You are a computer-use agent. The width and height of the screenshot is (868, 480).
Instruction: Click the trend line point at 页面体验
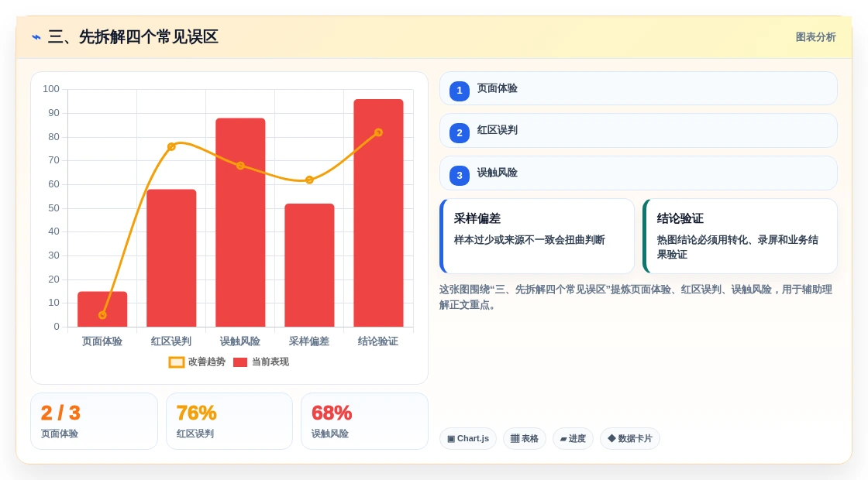(102, 315)
